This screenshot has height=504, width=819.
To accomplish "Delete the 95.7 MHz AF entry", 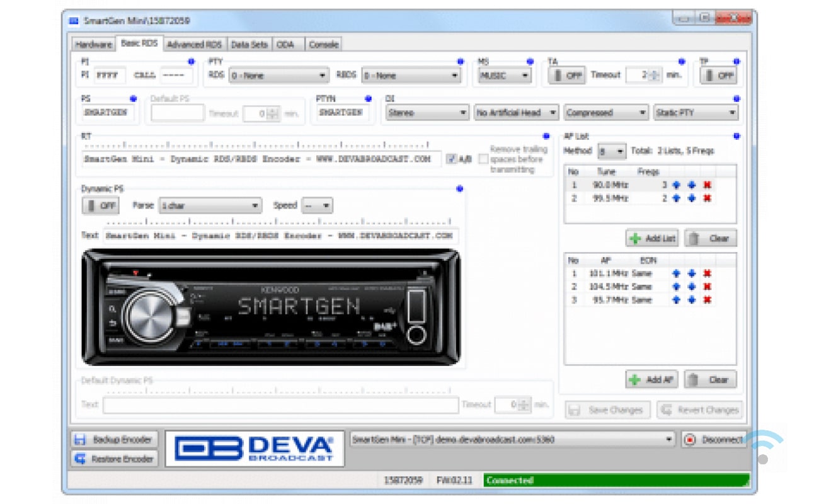I will tap(707, 300).
